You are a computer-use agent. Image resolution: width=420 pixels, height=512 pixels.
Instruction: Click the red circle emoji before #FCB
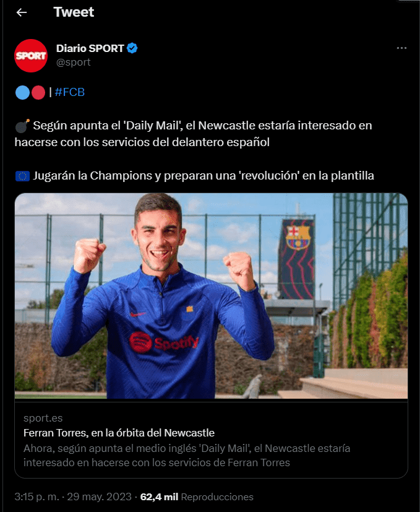click(38, 93)
